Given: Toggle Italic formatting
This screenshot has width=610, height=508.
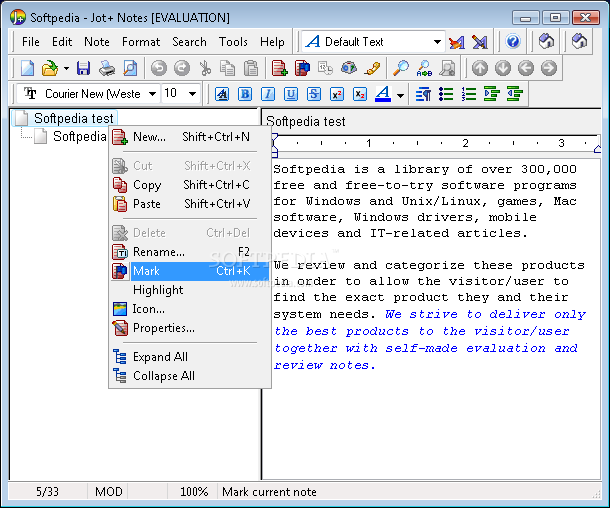Looking at the screenshot, I should coord(268,94).
